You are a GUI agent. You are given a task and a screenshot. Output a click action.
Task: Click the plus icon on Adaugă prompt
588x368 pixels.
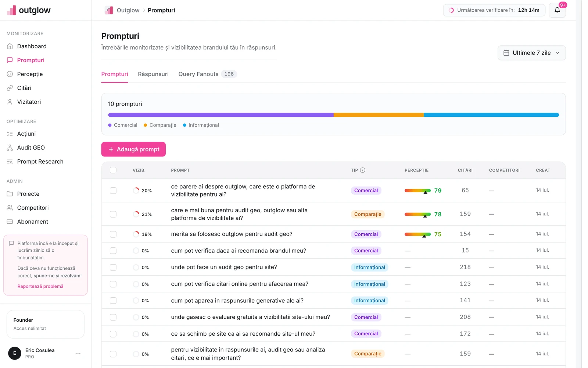pos(111,149)
